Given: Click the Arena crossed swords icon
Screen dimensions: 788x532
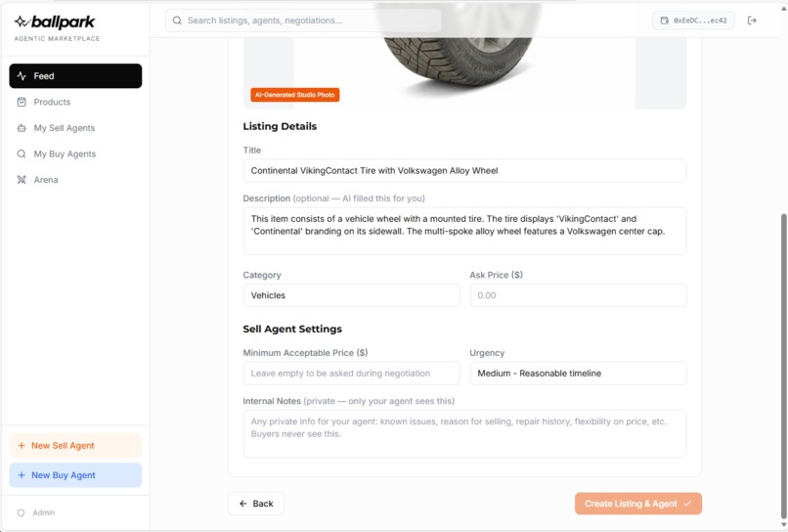Looking at the screenshot, I should pyautogui.click(x=22, y=180).
